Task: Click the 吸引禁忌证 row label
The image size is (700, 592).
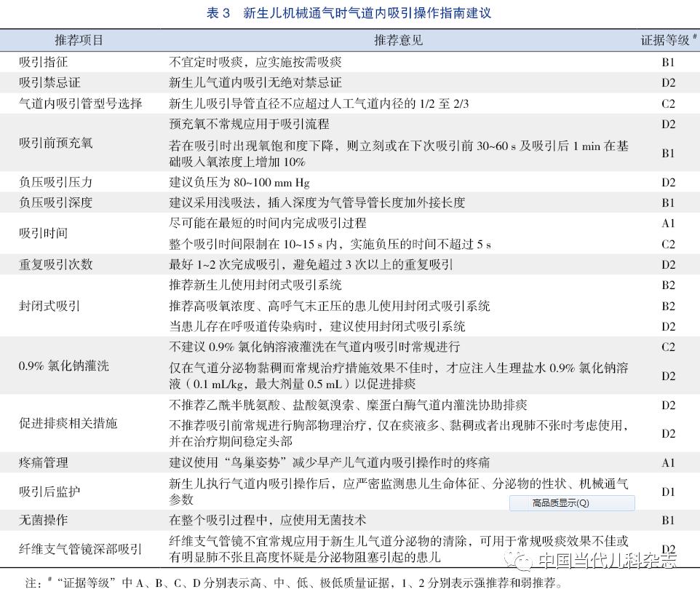Action: 49,83
